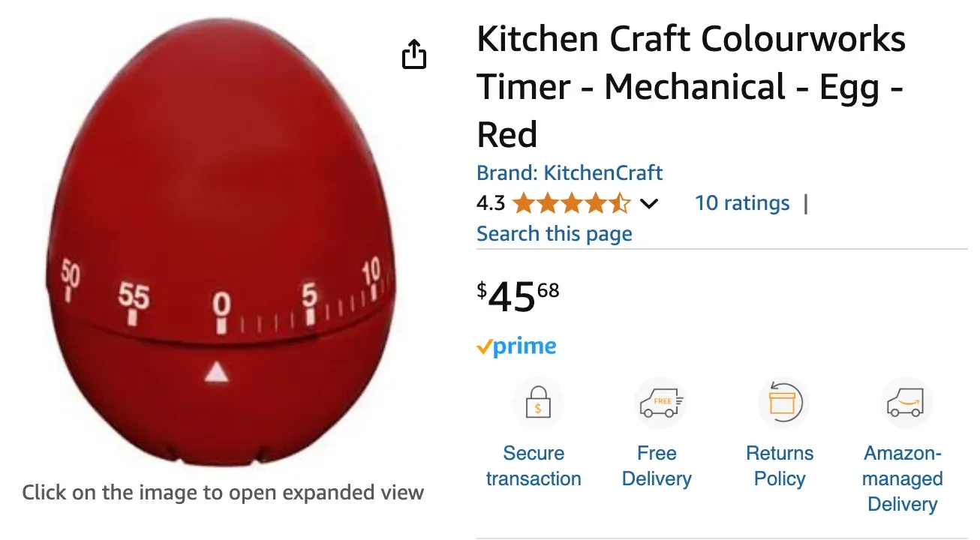The height and width of the screenshot is (540, 980).
Task: Open the Secure transaction text link
Action: coord(534,466)
